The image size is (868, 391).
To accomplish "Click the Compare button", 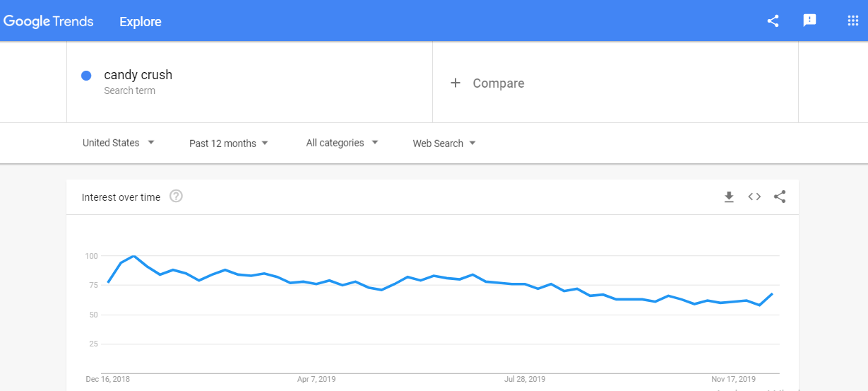I will pyautogui.click(x=498, y=83).
